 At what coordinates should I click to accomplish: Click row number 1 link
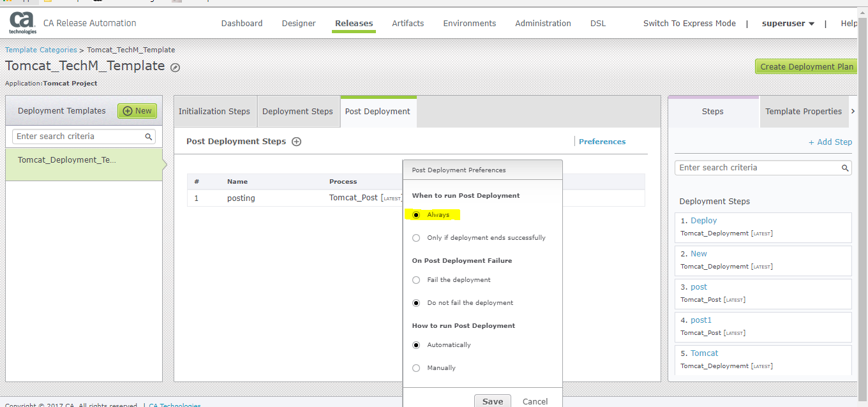(197, 198)
